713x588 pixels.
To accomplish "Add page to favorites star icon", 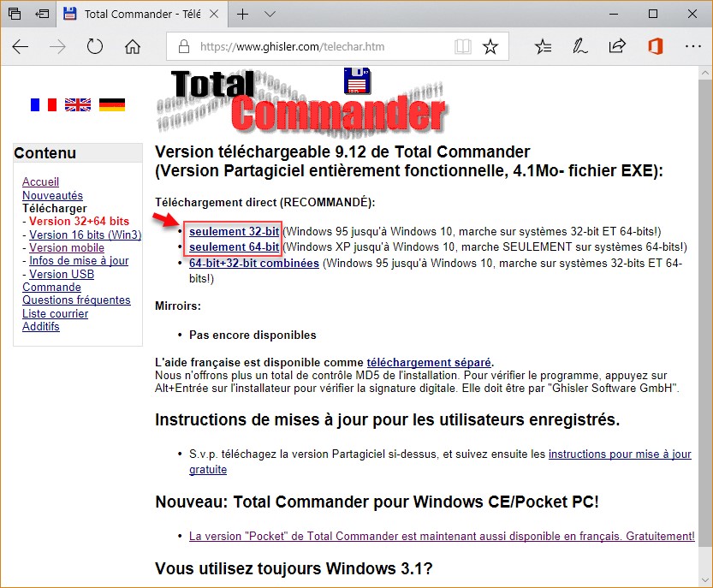I will coord(490,46).
